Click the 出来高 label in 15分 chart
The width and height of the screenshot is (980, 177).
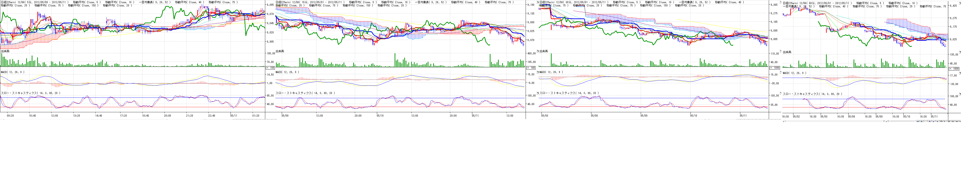(280, 51)
